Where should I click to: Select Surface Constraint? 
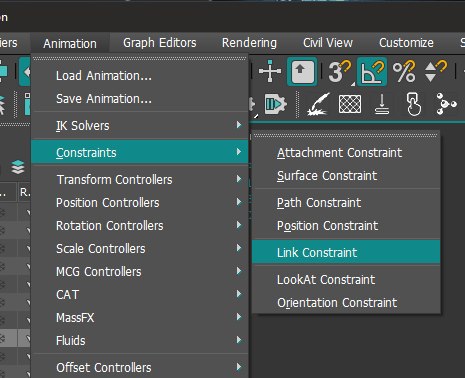(346, 176)
